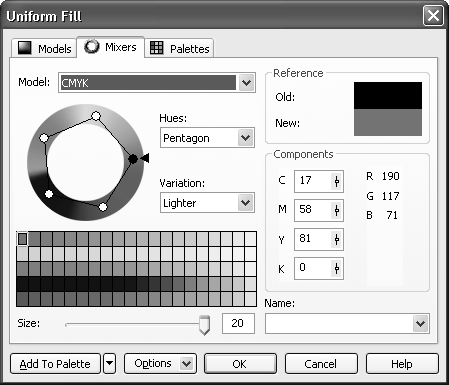Click the lower-left white pentagon handle
This screenshot has width=449, height=385.
coord(49,194)
